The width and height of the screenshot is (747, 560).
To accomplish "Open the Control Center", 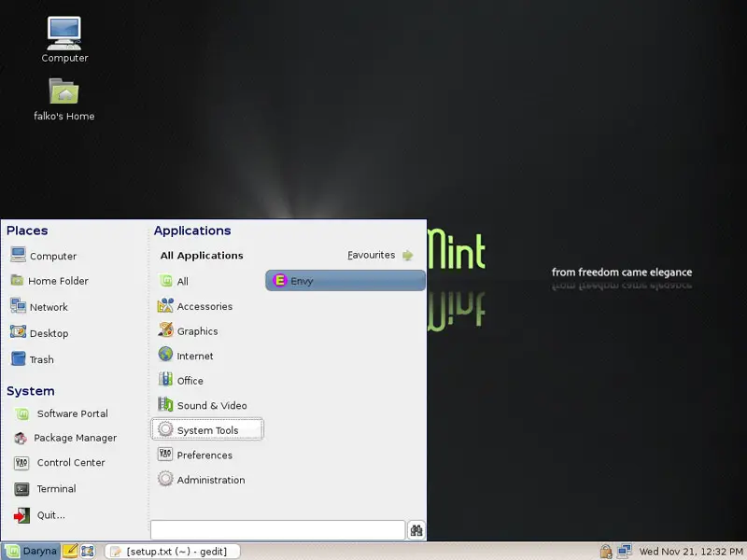I will [60, 462].
